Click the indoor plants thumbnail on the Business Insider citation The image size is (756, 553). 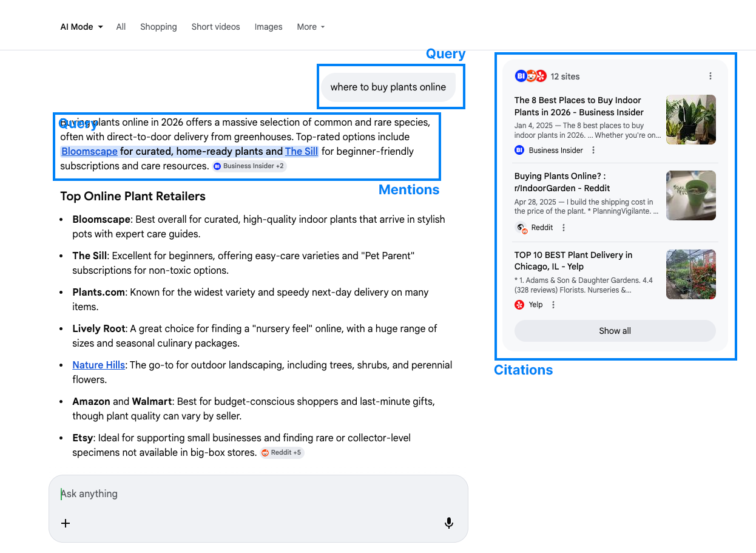coord(690,119)
